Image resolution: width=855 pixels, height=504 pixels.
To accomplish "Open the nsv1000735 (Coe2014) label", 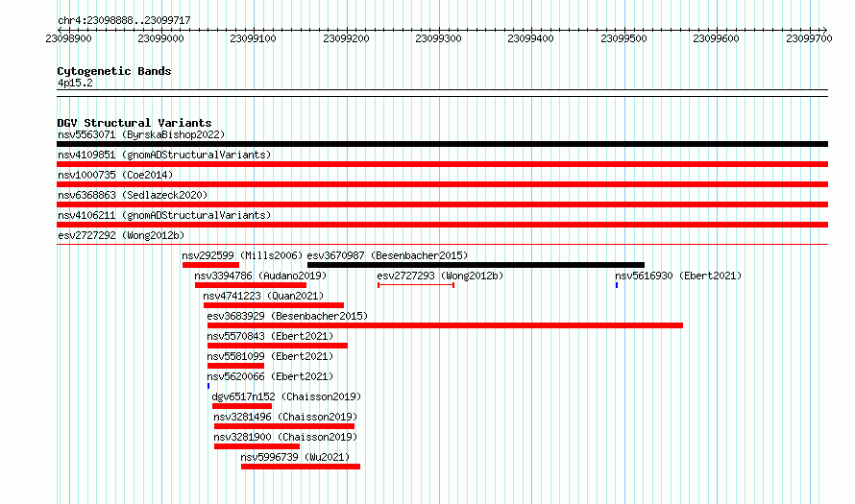I will click(x=115, y=175).
